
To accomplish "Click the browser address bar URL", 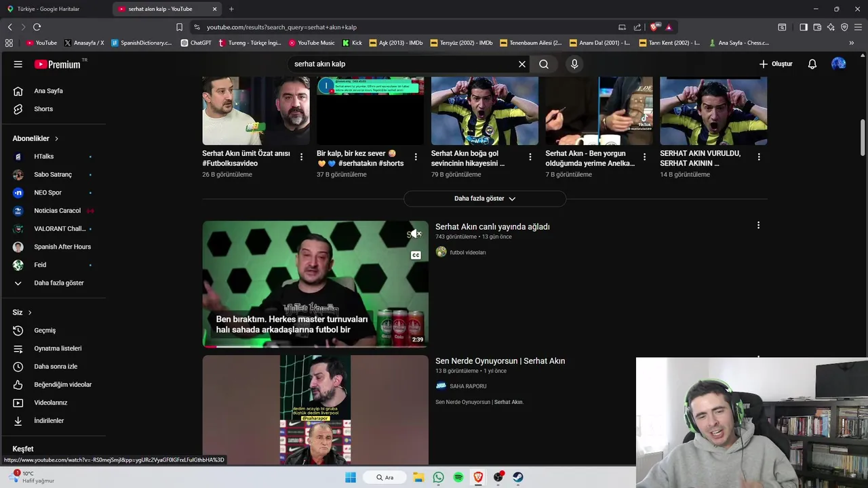I will 281,27.
